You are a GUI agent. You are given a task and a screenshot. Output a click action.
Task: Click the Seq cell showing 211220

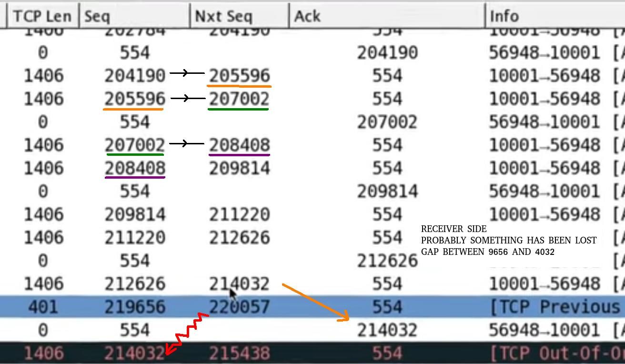135,237
